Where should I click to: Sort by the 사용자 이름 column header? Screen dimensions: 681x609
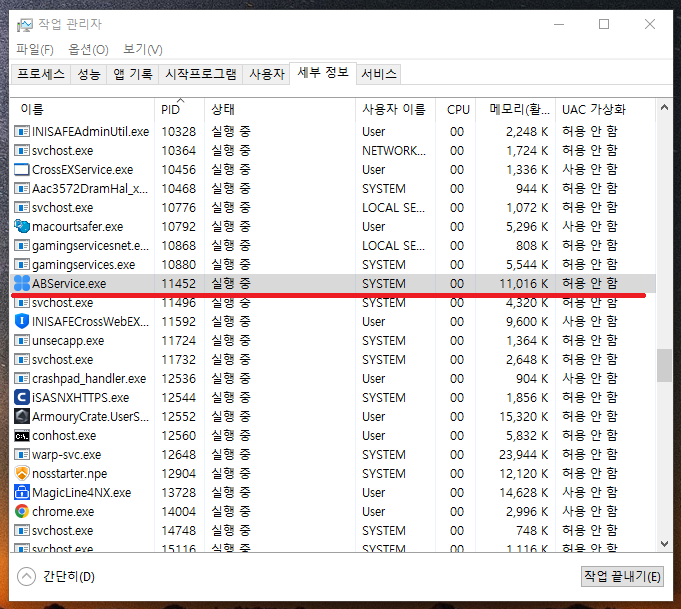point(395,109)
